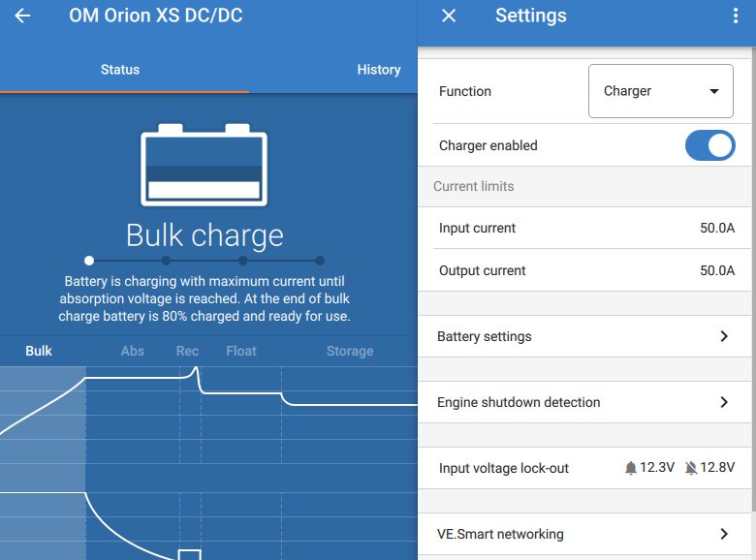Click the 50.0A Output current value

(x=717, y=270)
